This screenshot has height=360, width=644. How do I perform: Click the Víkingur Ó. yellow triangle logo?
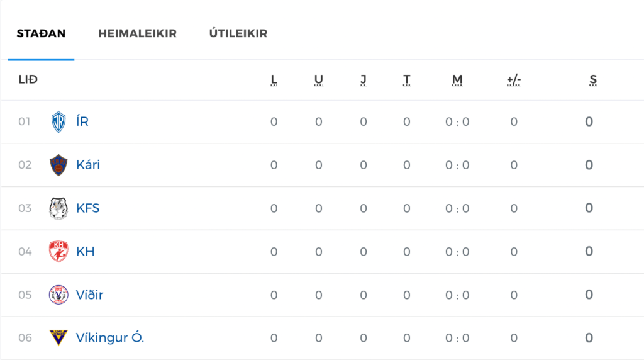pos(58,338)
